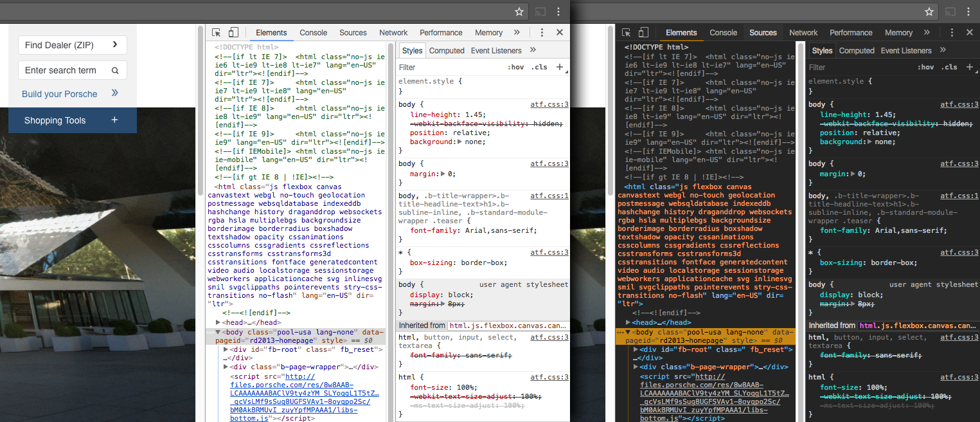The image size is (980, 422).
Task: Bookmark page using the left window's star
Action: (519, 12)
